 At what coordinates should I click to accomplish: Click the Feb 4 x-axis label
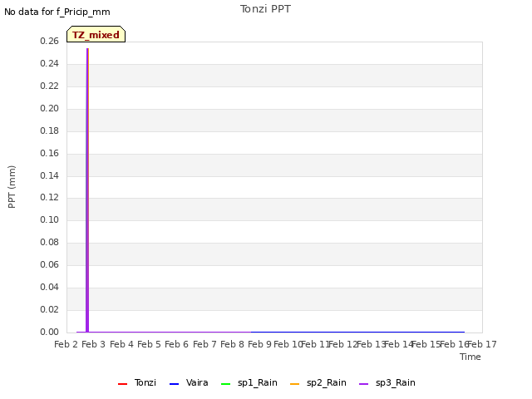click(x=121, y=344)
